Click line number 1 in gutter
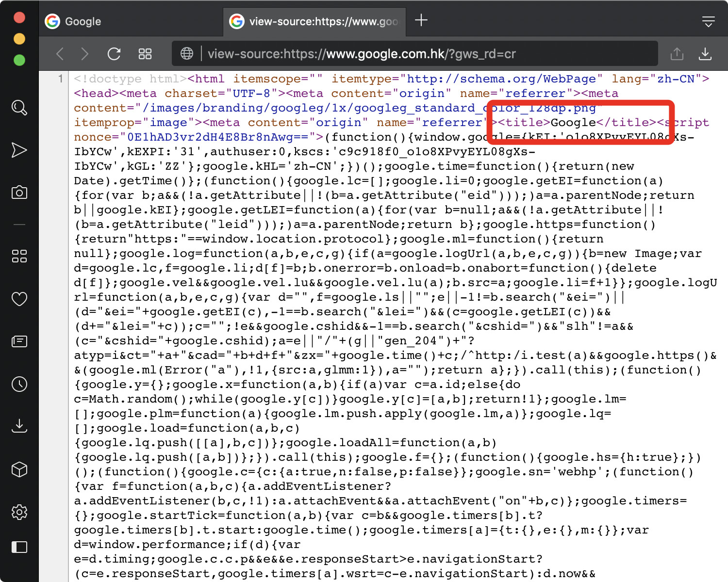 click(x=60, y=79)
